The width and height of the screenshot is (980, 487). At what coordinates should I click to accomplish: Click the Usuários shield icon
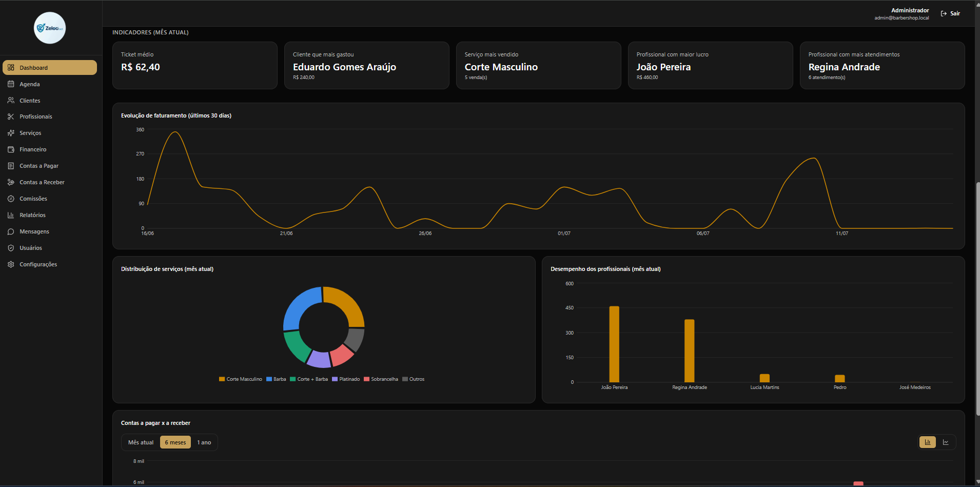pyautogui.click(x=11, y=248)
